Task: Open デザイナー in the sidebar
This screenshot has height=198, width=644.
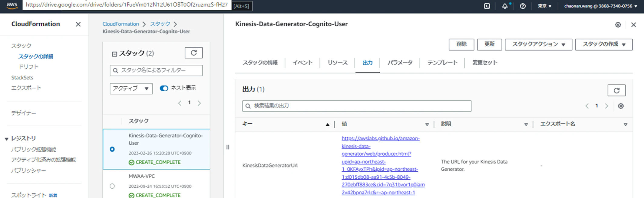Action: 24,113
